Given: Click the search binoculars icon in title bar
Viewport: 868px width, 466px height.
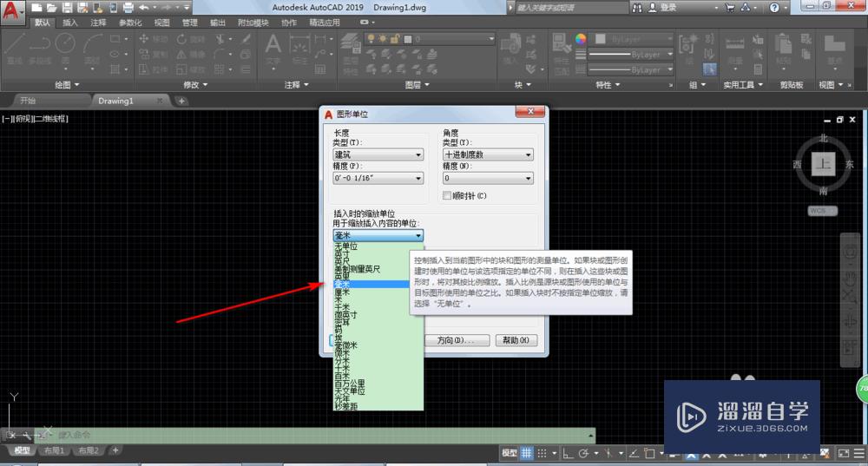Looking at the screenshot, I should (637, 8).
